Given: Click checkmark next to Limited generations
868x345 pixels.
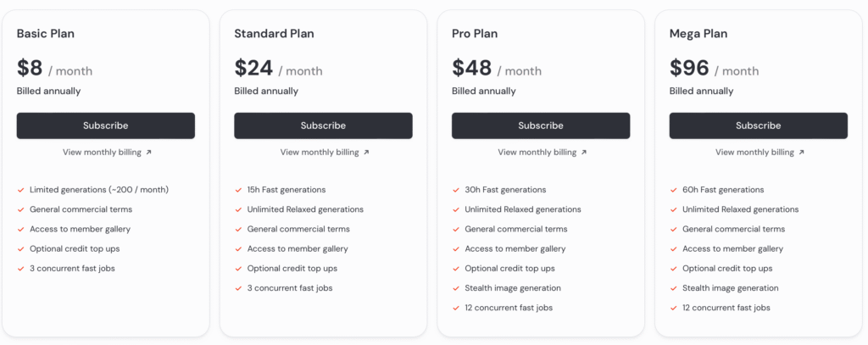Looking at the screenshot, I should click(20, 190).
